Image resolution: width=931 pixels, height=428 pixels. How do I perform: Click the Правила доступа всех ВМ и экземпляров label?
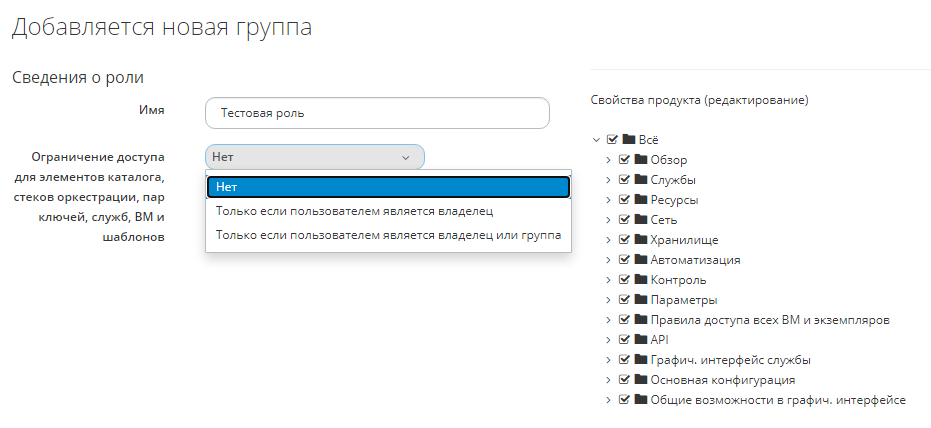pos(770,320)
